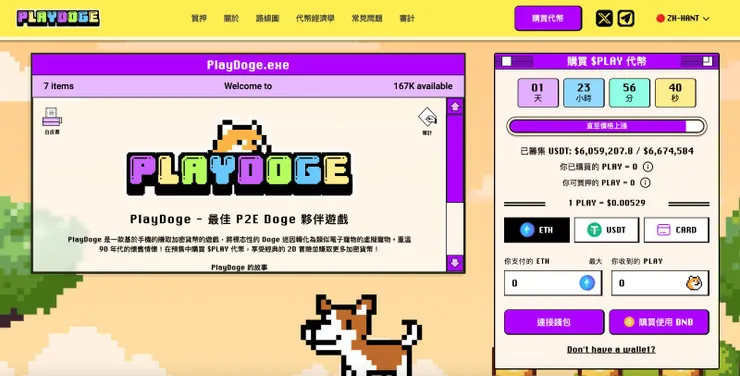
Task: Open the language selector ZH-HANT
Action: [x=682, y=18]
